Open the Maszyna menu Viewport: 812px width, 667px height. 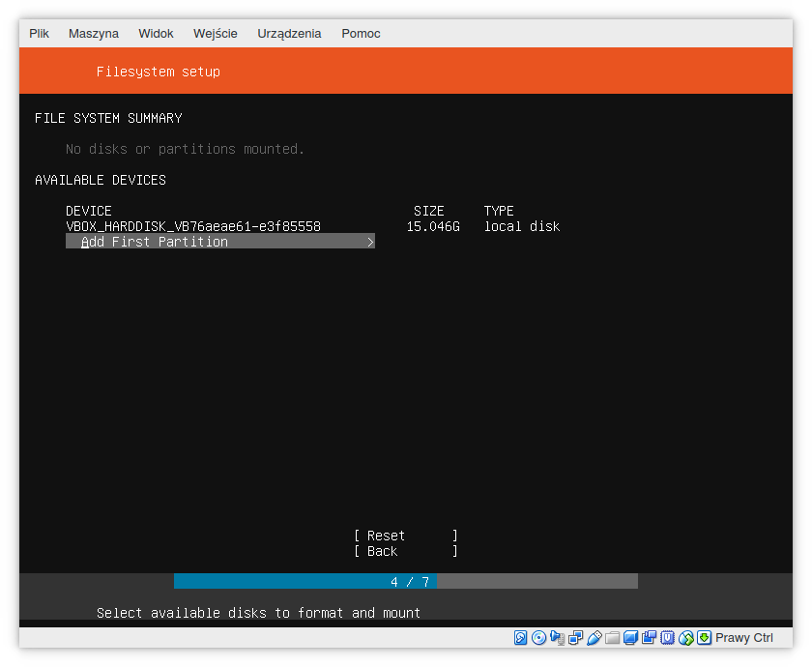point(93,34)
